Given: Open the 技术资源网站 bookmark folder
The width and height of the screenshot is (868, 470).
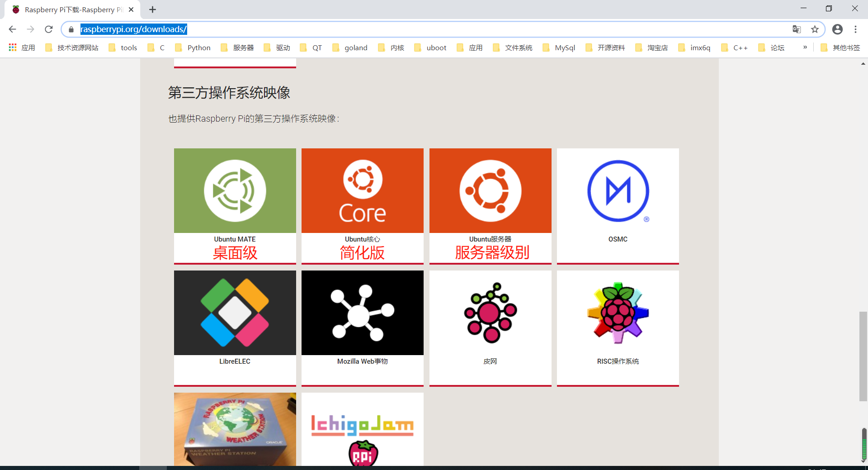Looking at the screenshot, I should pyautogui.click(x=72, y=47).
